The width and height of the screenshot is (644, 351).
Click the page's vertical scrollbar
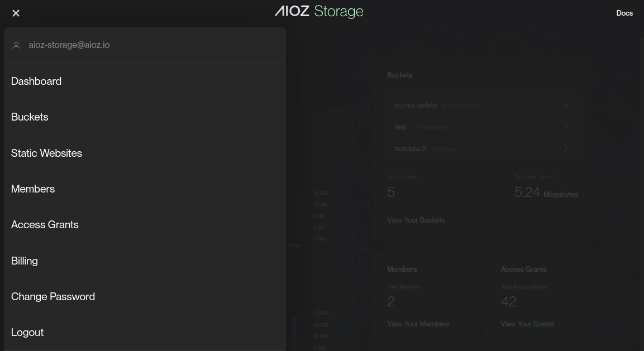[x=641, y=167]
